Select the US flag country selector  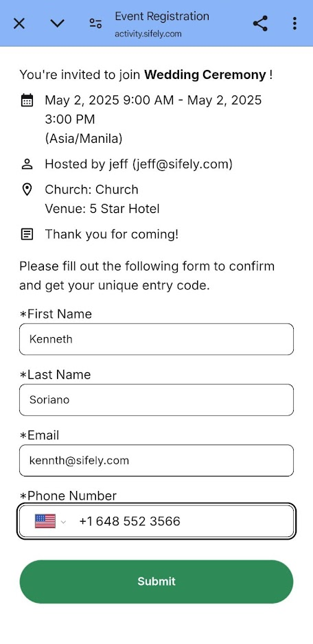[45, 521]
